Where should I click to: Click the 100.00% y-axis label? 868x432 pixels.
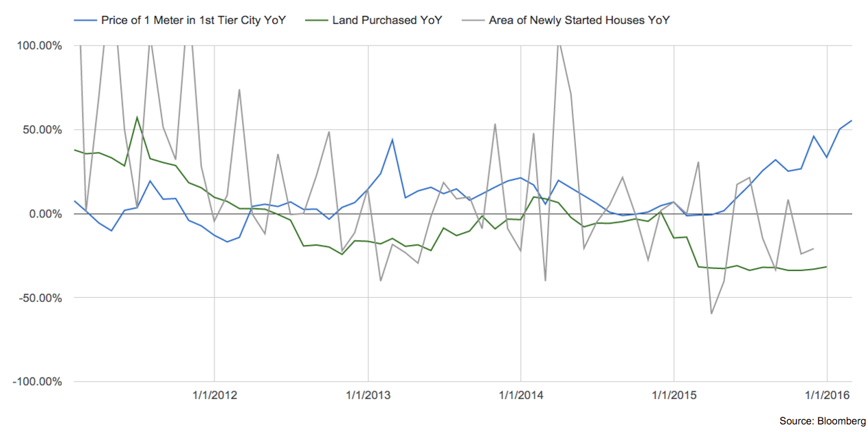pyautogui.click(x=39, y=46)
